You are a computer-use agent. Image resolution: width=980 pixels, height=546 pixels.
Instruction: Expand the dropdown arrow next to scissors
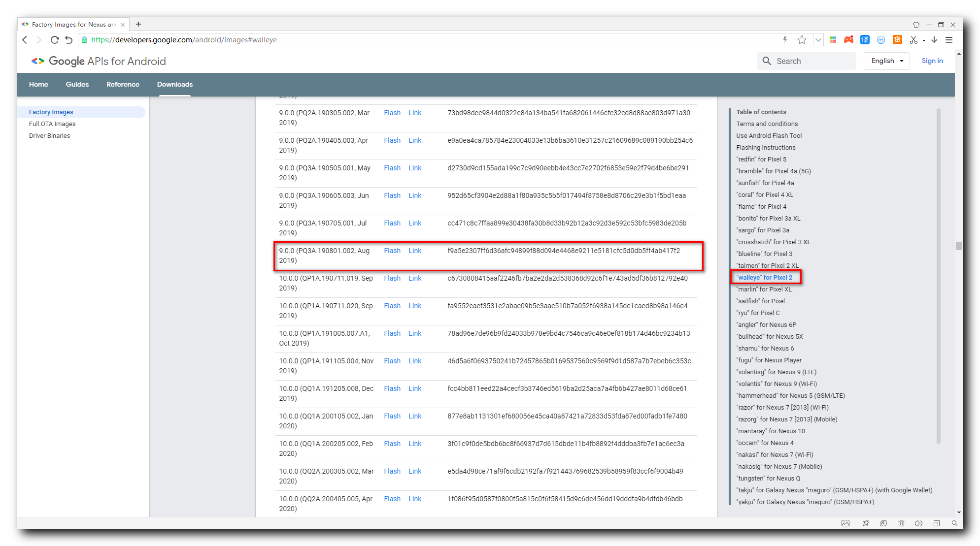click(924, 40)
